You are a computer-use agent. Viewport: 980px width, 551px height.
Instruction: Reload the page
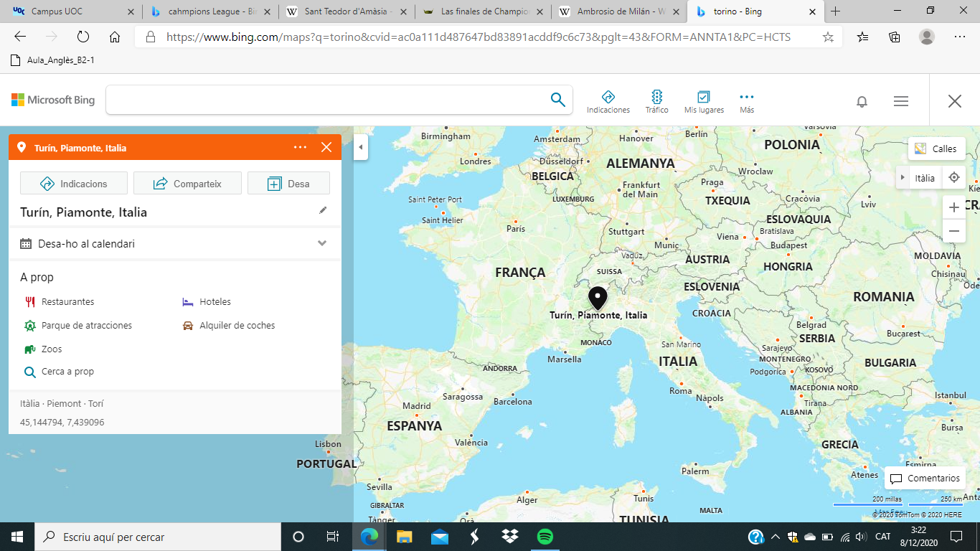point(83,37)
